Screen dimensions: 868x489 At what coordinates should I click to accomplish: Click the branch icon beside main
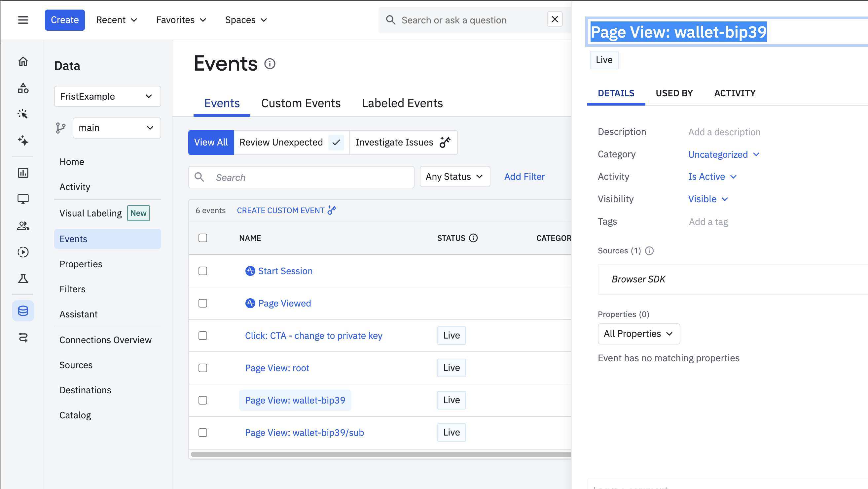(61, 128)
